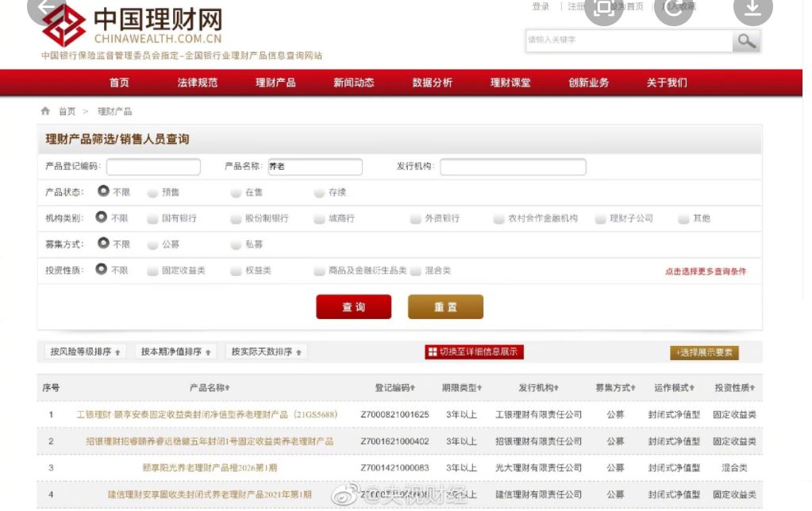Viewport: 812px width, 511px height.
Task: Select 公募 fundraising method
Action: click(x=152, y=245)
